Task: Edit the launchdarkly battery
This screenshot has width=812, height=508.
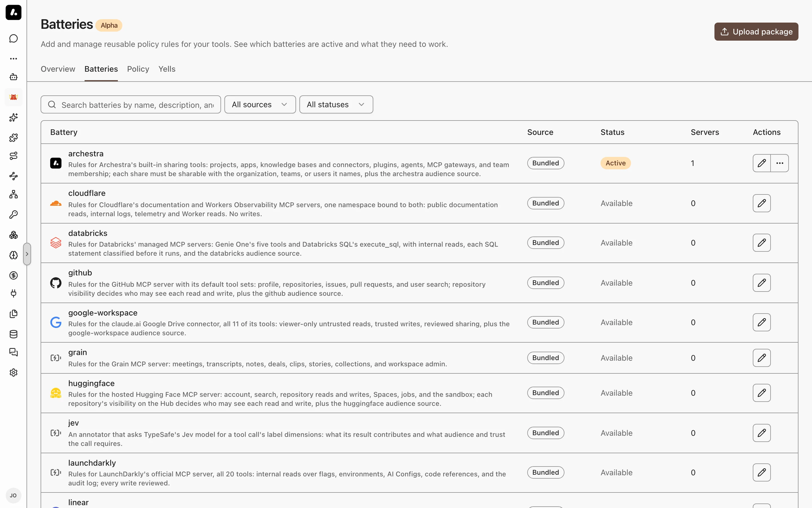Action: coord(762,473)
